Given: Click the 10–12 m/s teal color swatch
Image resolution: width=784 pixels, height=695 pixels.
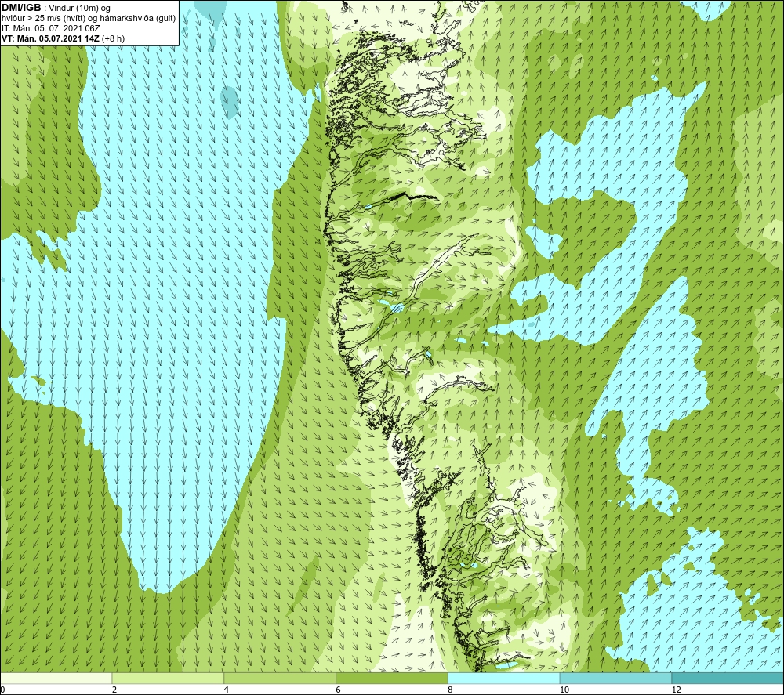Looking at the screenshot, I should [616, 678].
